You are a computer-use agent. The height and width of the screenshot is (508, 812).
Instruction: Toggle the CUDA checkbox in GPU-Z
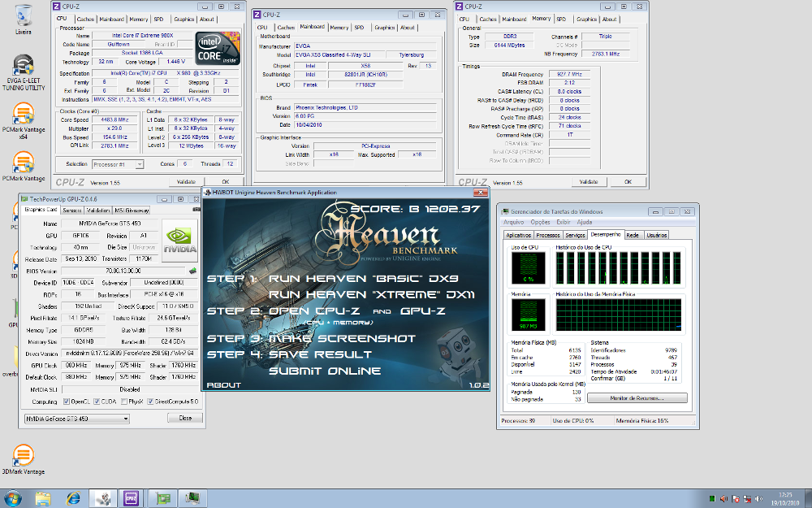(x=97, y=402)
